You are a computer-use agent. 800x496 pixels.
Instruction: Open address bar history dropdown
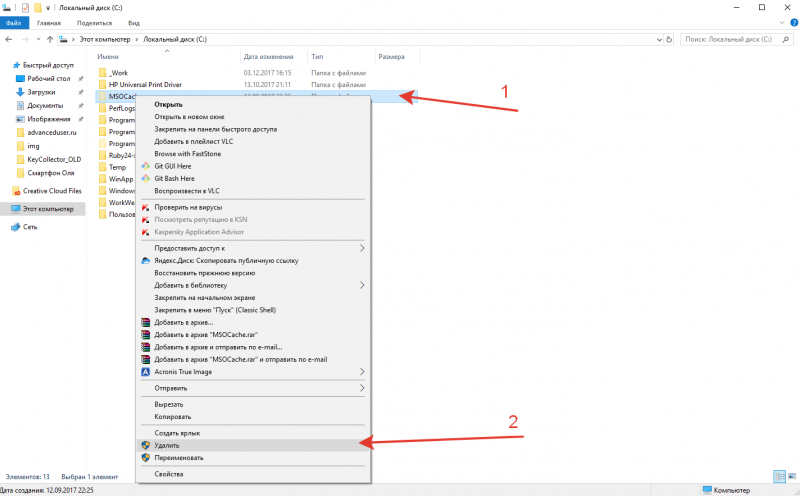pyautogui.click(x=659, y=39)
